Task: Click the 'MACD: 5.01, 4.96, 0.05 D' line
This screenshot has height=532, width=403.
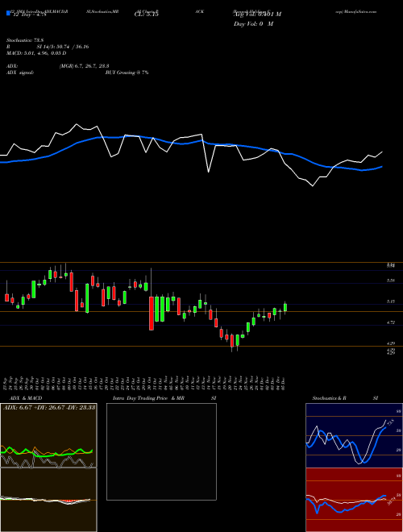Action: point(36,53)
